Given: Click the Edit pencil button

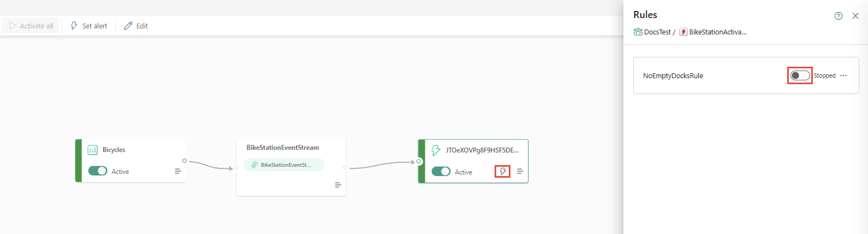Looking at the screenshot, I should coord(136,26).
